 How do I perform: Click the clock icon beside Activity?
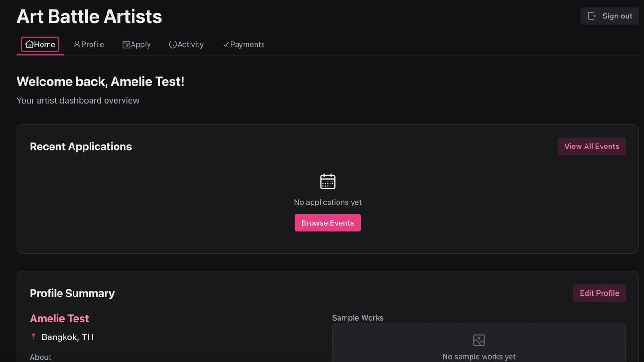(173, 44)
